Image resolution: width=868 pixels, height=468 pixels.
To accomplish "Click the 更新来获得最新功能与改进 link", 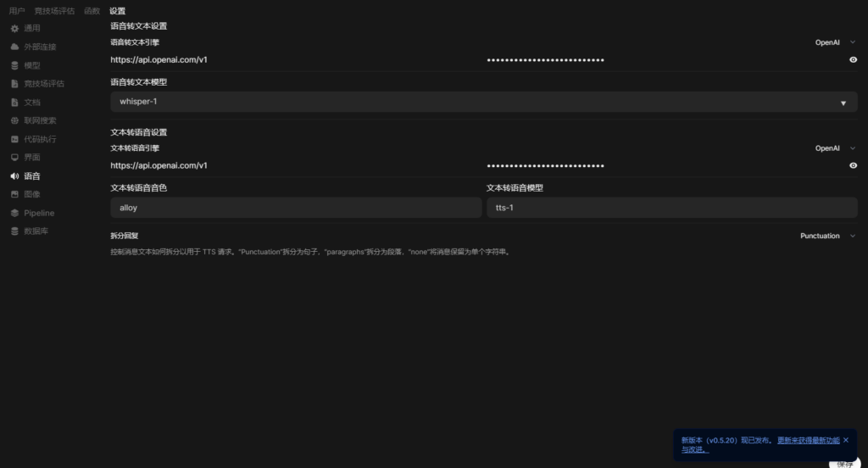I will coord(808,441).
